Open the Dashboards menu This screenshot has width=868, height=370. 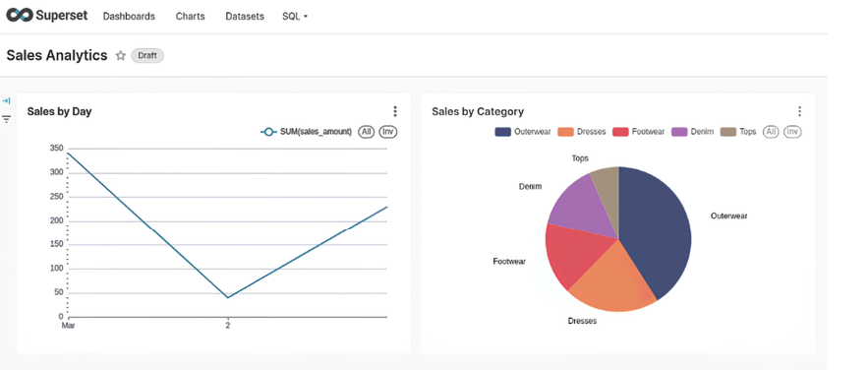coord(129,16)
